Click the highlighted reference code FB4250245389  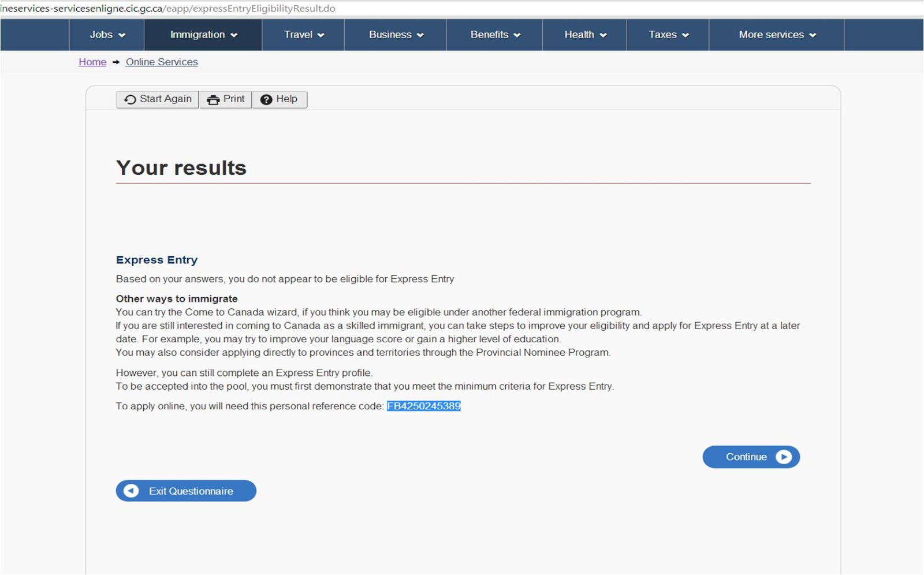coord(424,406)
